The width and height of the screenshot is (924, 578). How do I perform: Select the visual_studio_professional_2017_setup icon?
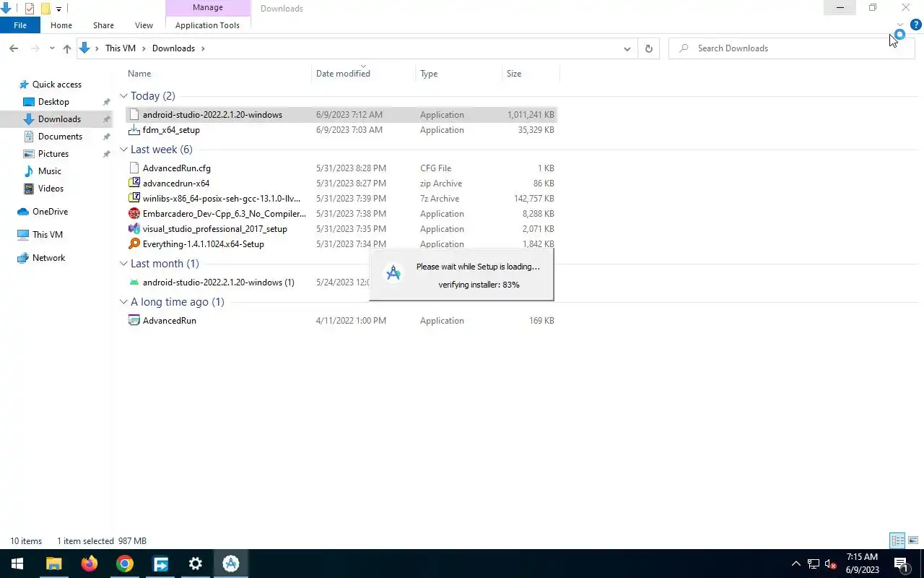click(x=134, y=229)
